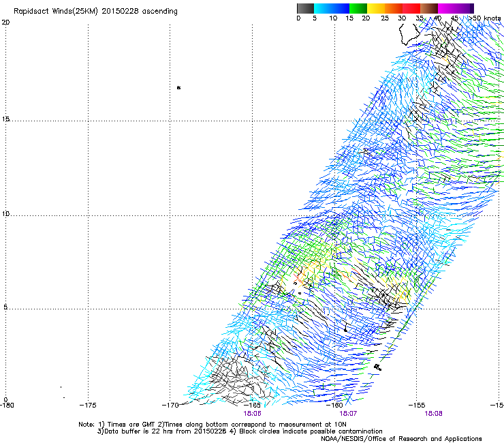
Task: Click the legend tick label '25'
Action: tap(385, 18)
